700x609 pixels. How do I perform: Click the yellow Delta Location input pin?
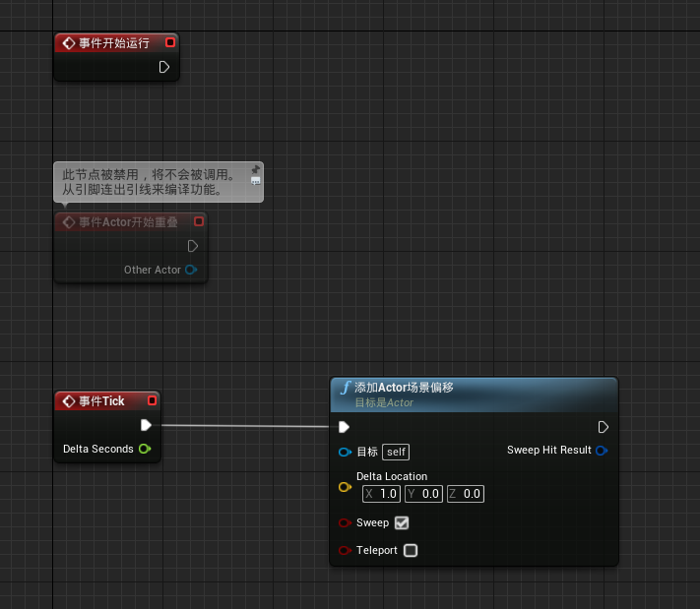pyautogui.click(x=345, y=486)
